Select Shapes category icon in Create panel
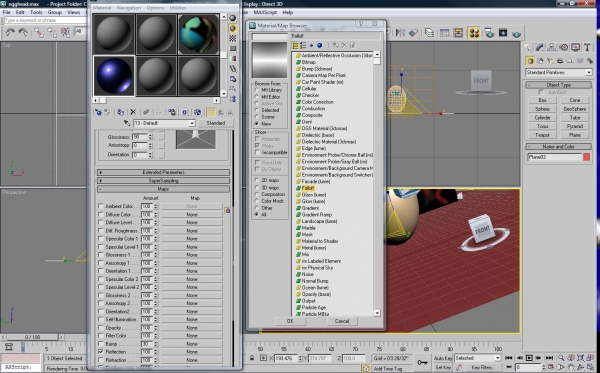This screenshot has height=373, width=600. tap(540, 60)
